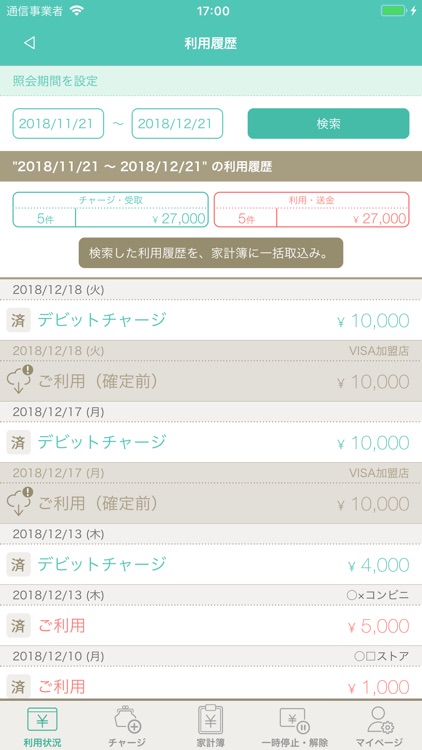
Task: Select the end date field 2018/12/21
Action: coord(177,123)
